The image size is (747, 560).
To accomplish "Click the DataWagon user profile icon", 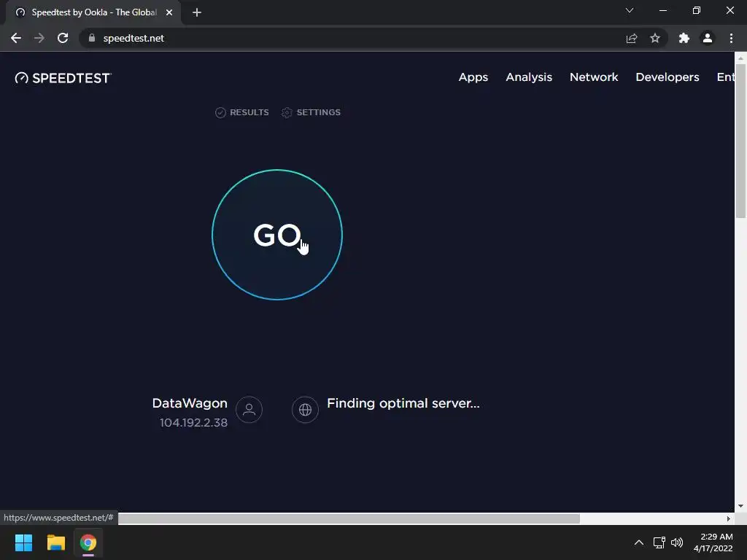I will [x=249, y=410].
